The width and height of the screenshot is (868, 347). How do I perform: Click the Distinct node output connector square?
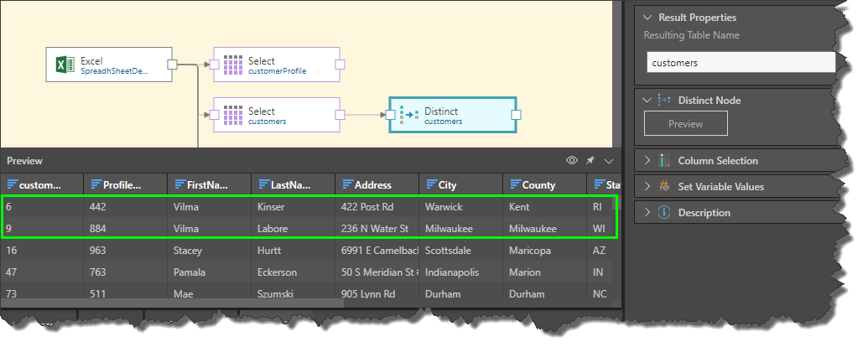(x=517, y=116)
